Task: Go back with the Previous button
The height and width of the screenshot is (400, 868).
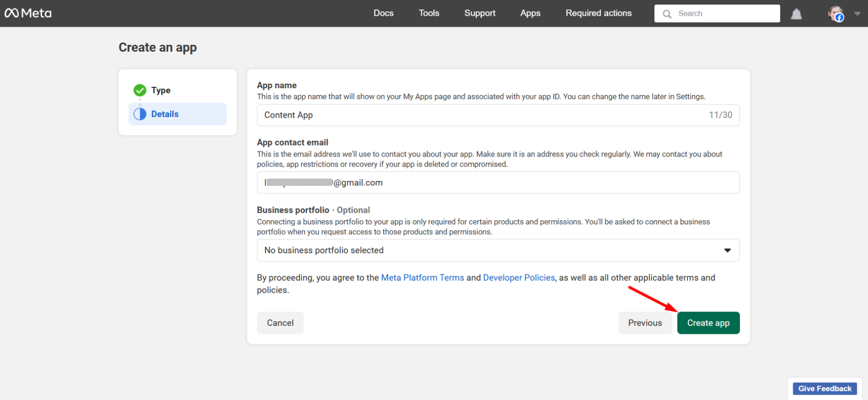Action: (644, 323)
